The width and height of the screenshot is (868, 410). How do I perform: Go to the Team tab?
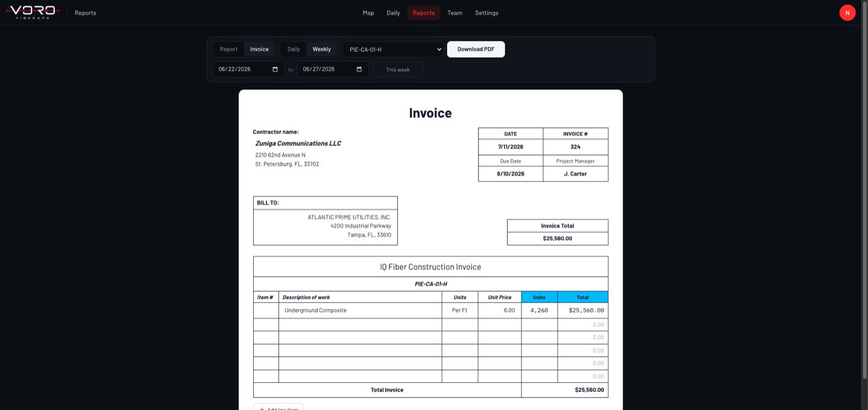tap(454, 13)
